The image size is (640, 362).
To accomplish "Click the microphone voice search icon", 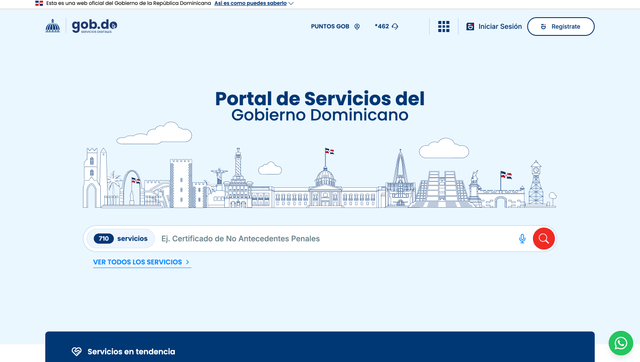I will pyautogui.click(x=522, y=239).
